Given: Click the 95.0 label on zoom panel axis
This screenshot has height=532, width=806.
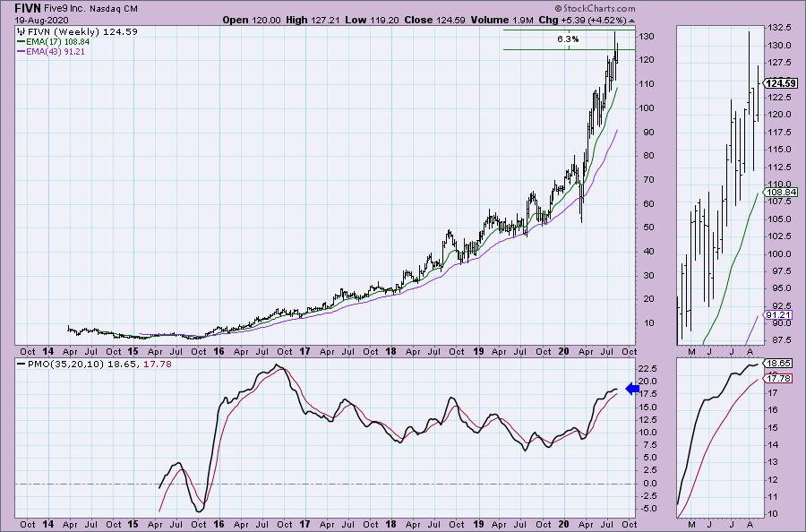Looking at the screenshot, I should (780, 288).
